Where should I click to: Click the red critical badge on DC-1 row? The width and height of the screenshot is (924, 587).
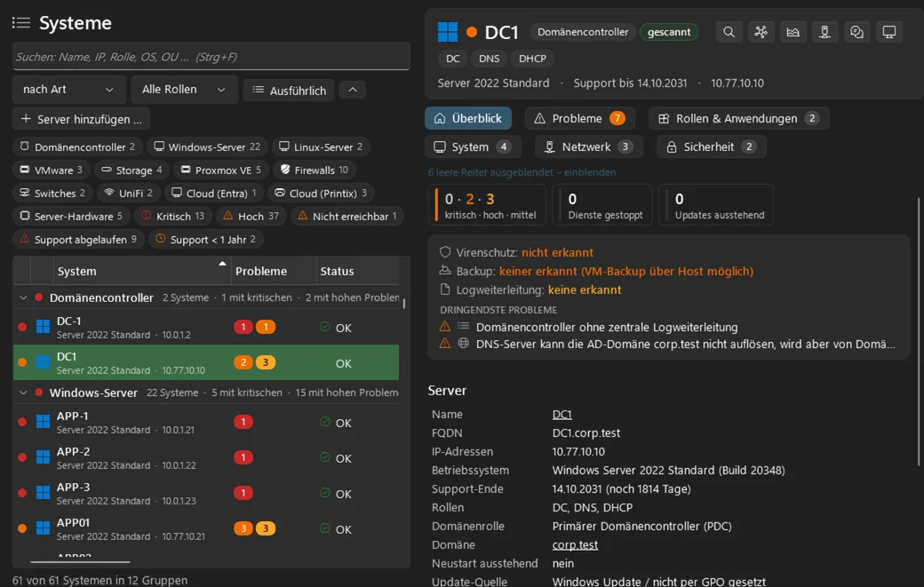(243, 327)
